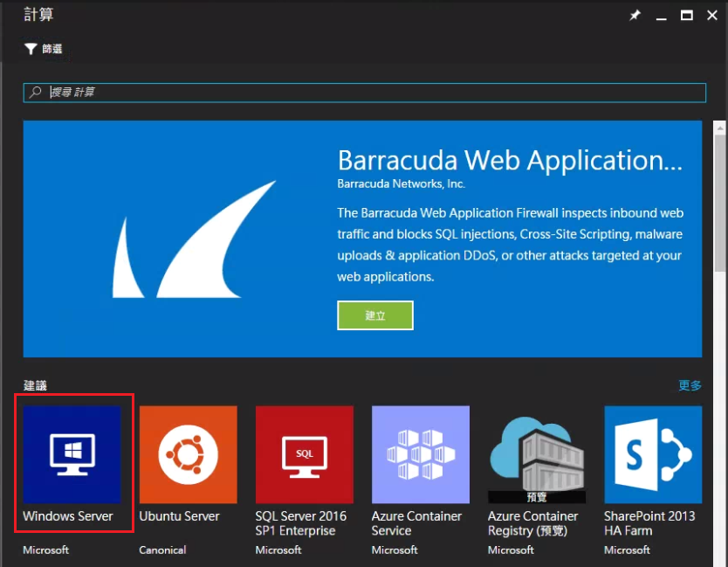Maximize the 計算 blade
Screen dimensions: 728x567
[x=687, y=16]
